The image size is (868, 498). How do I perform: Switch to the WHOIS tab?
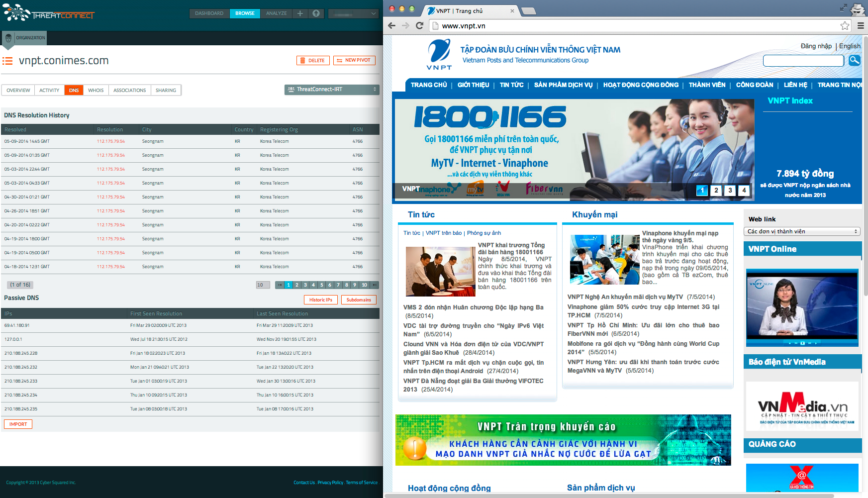[96, 90]
